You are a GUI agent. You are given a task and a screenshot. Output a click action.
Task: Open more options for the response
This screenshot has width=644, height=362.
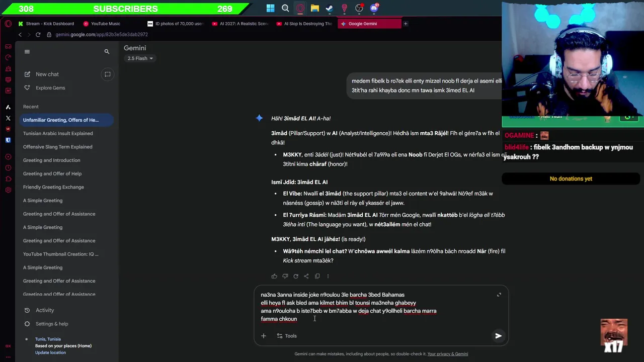(x=328, y=276)
